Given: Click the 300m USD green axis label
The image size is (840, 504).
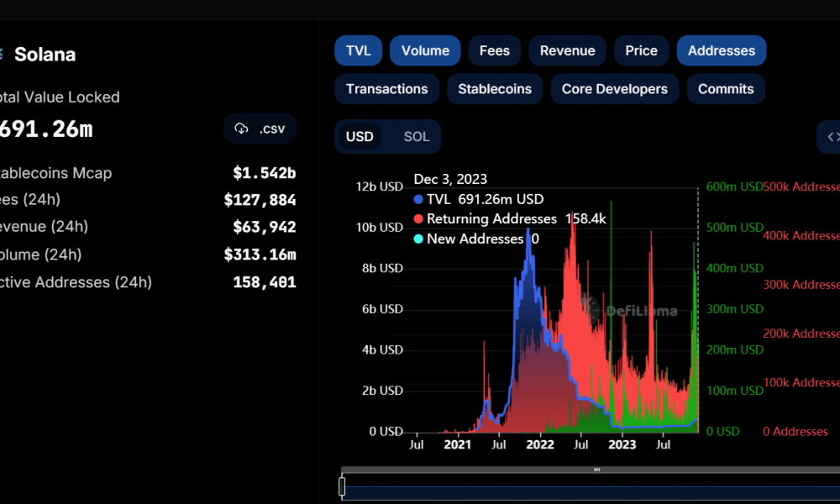Looking at the screenshot, I should (734, 309).
